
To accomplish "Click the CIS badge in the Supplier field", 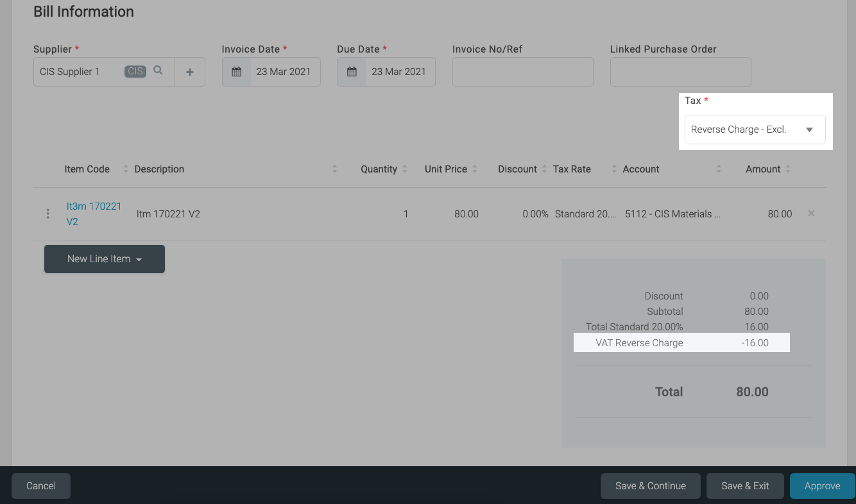I will [135, 71].
